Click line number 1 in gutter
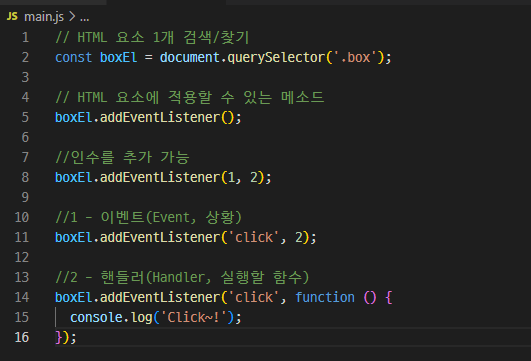The width and height of the screenshot is (531, 361). click(x=25, y=37)
